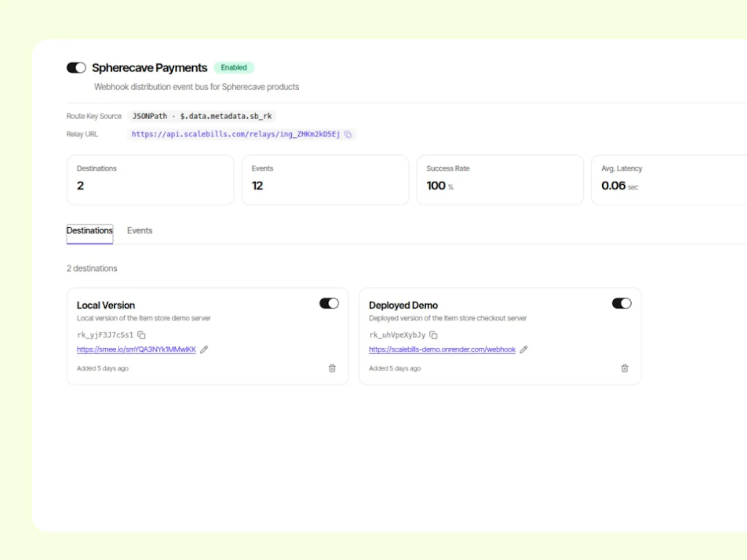Select the Success Rate stat card
The width and height of the screenshot is (747, 560).
tap(500, 180)
